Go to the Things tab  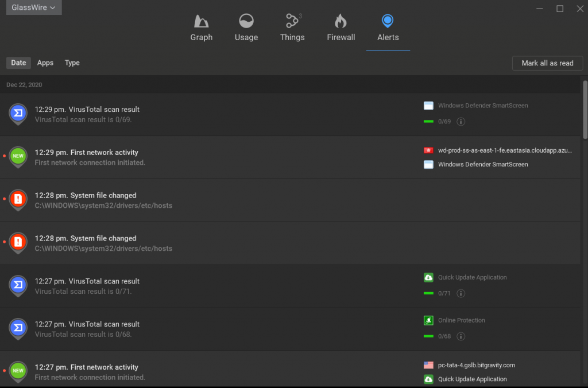click(x=292, y=28)
